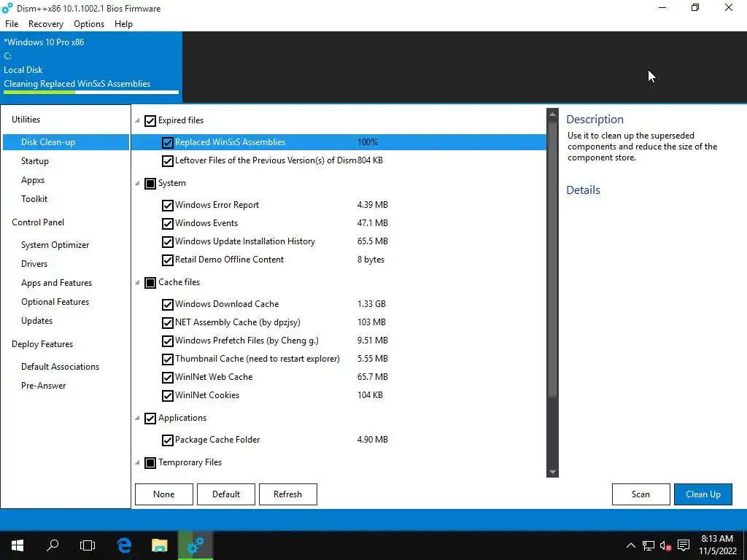This screenshot has height=560, width=747.
Task: Collapse the Applications group arrow
Action: click(x=137, y=419)
